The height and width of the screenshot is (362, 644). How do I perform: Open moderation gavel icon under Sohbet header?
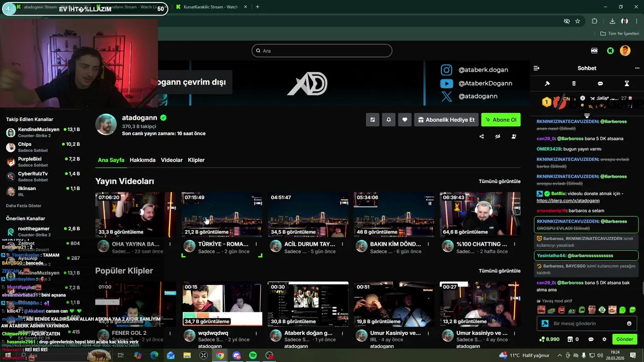[547, 83]
